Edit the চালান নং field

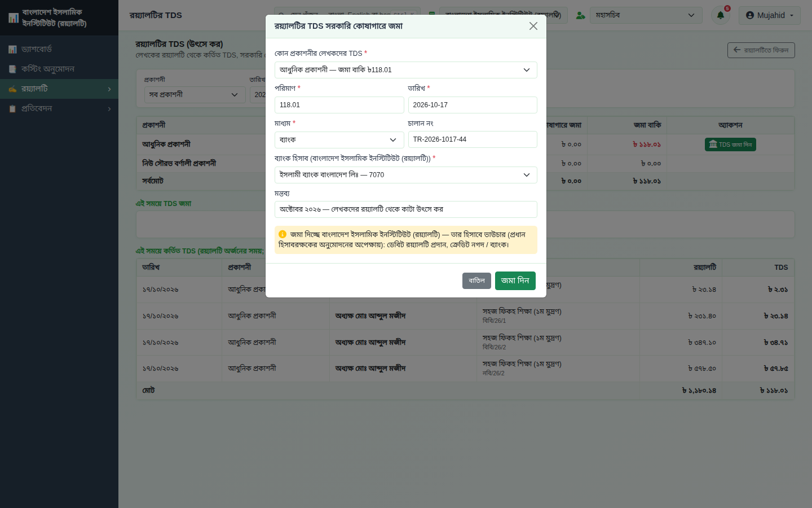pos(473,139)
